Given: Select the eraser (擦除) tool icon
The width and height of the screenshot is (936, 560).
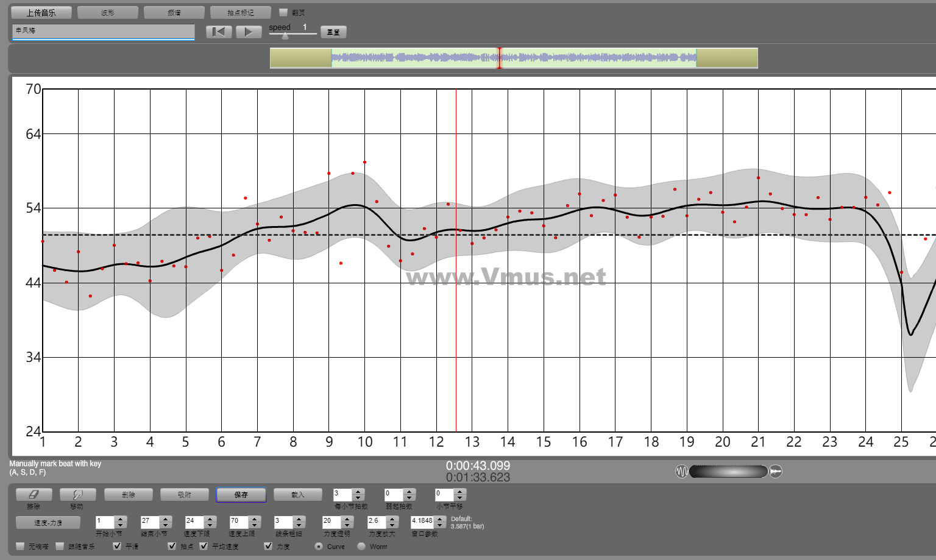Looking at the screenshot, I should click(x=34, y=495).
